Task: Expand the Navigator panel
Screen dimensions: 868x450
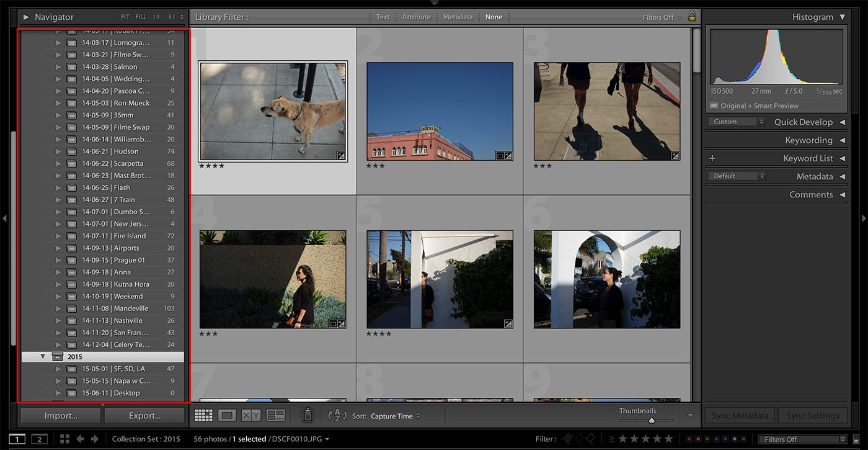Action: (26, 17)
